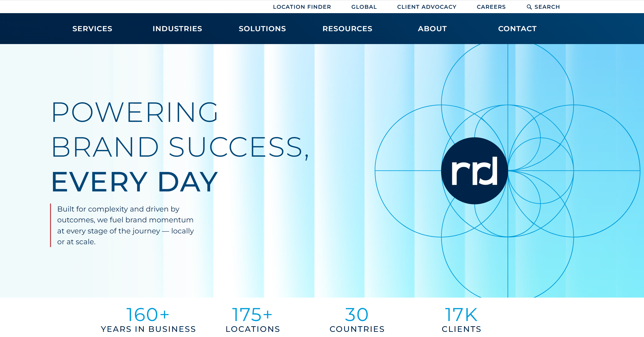Click the 'Countries' label
Image resolution: width=644 pixels, height=337 pixels.
coord(357,329)
